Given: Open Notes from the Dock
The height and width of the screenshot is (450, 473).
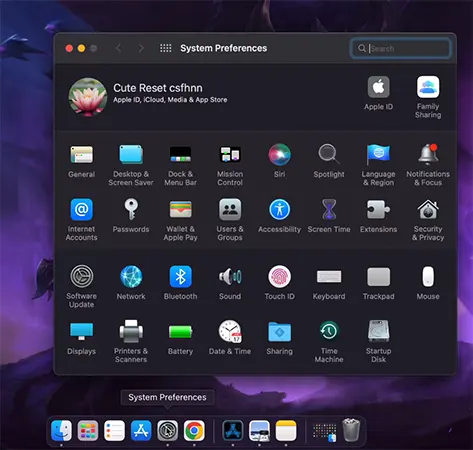Looking at the screenshot, I should click(286, 430).
